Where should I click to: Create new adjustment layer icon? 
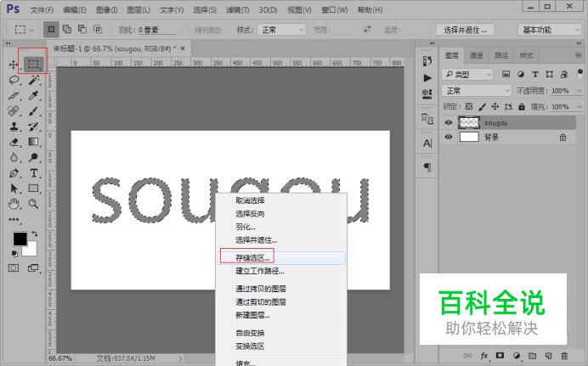click(x=517, y=356)
